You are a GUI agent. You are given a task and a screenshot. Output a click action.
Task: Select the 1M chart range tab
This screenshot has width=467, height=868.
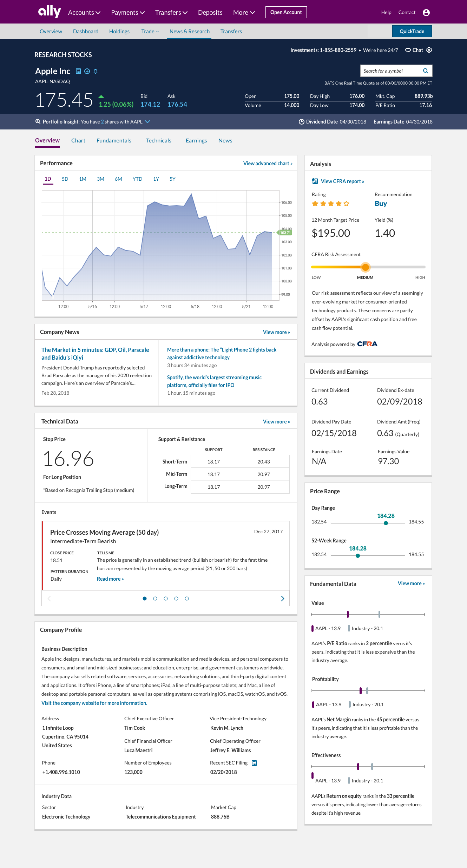[x=83, y=179]
